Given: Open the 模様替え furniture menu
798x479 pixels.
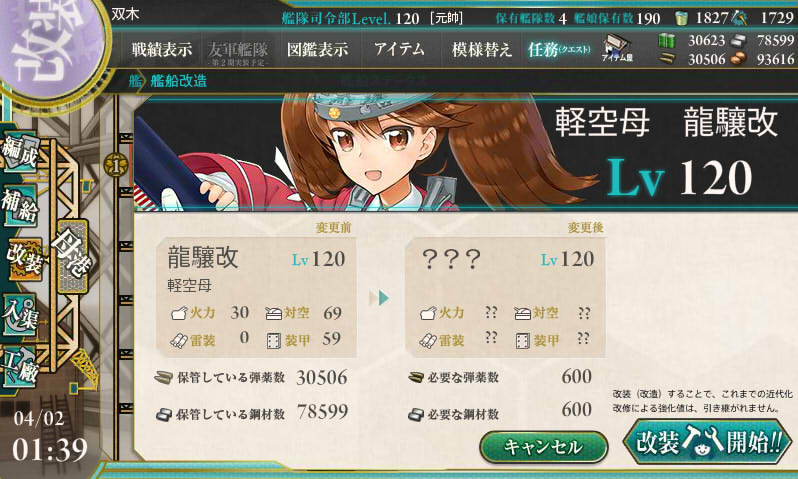Looking at the screenshot, I should tap(481, 50).
